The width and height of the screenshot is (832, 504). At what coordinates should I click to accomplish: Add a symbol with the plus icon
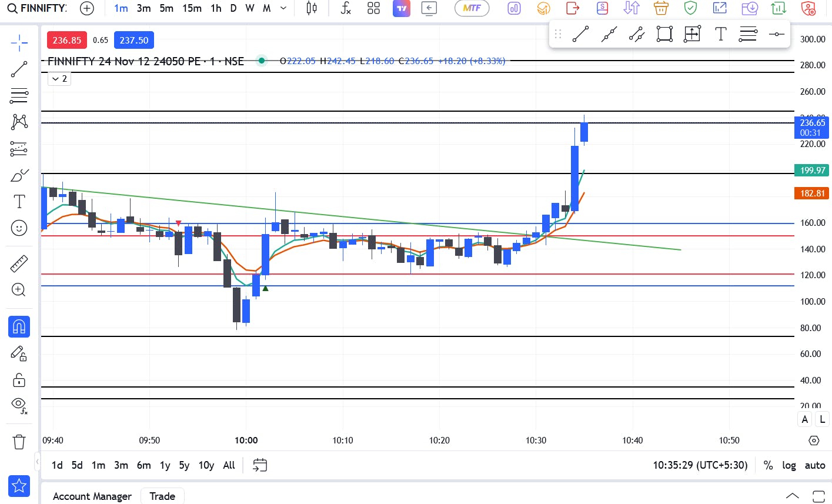click(87, 8)
